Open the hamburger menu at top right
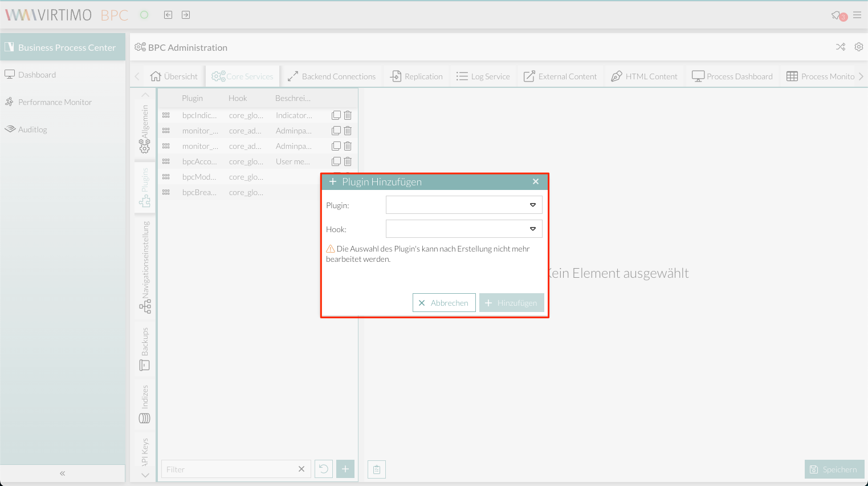Image resolution: width=868 pixels, height=486 pixels. 857,15
